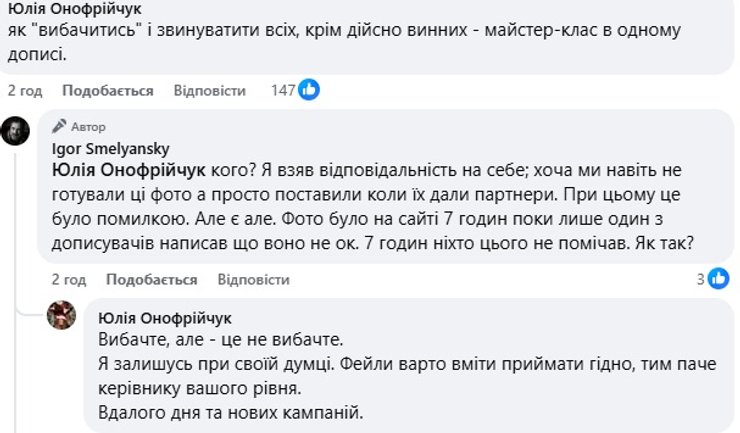740x433 pixels.
Task: View reactions via the 3 count
Action: point(701,279)
